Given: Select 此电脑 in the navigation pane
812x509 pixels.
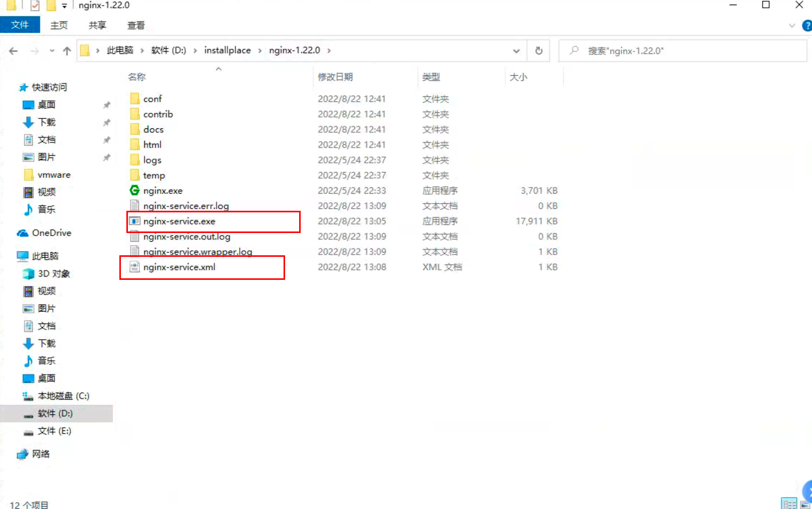Looking at the screenshot, I should (x=45, y=256).
